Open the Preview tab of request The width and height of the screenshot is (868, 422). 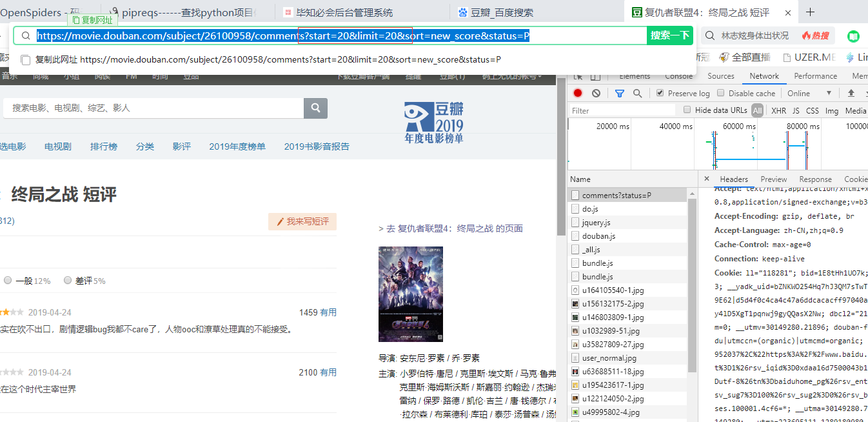tap(773, 179)
